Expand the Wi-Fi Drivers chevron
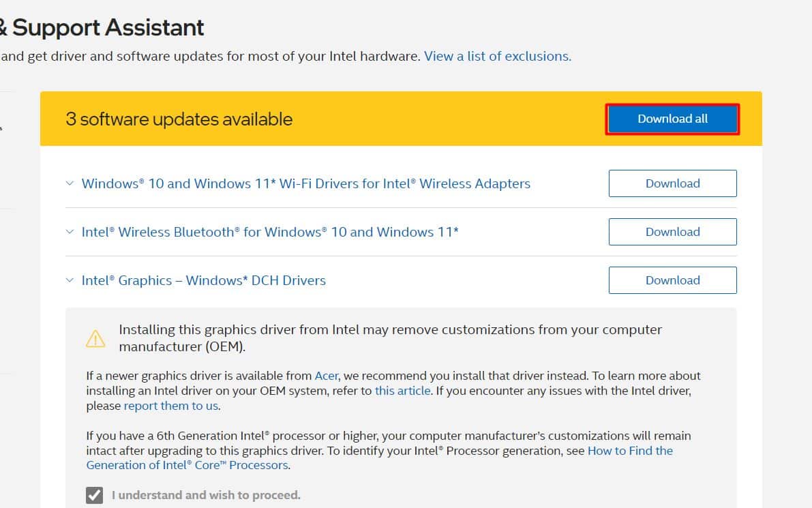812x508 pixels. 70,183
